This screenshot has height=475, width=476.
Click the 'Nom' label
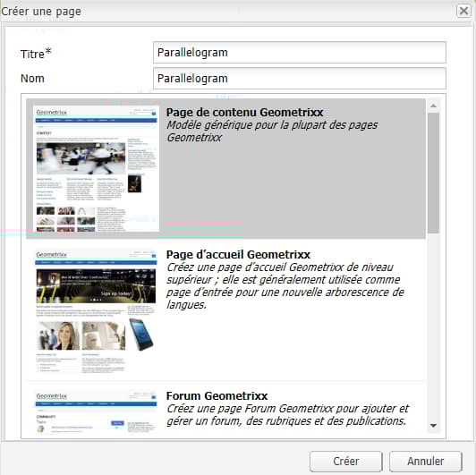[x=32, y=79]
